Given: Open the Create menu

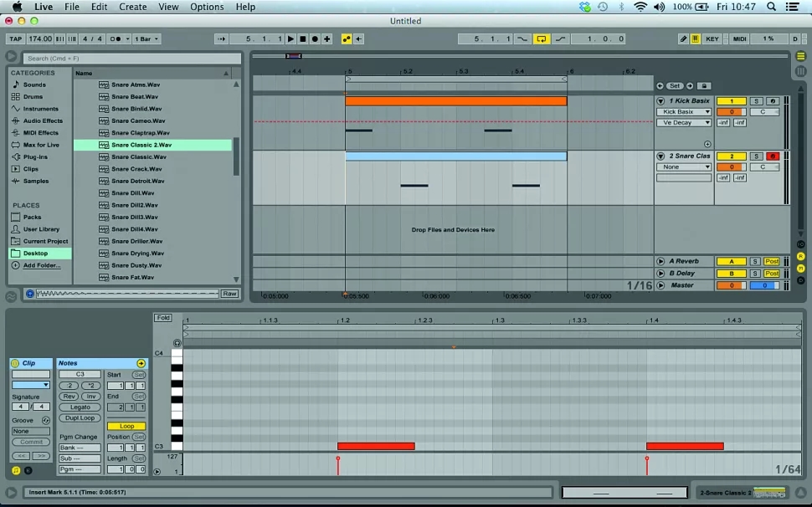Looking at the screenshot, I should 132,7.
